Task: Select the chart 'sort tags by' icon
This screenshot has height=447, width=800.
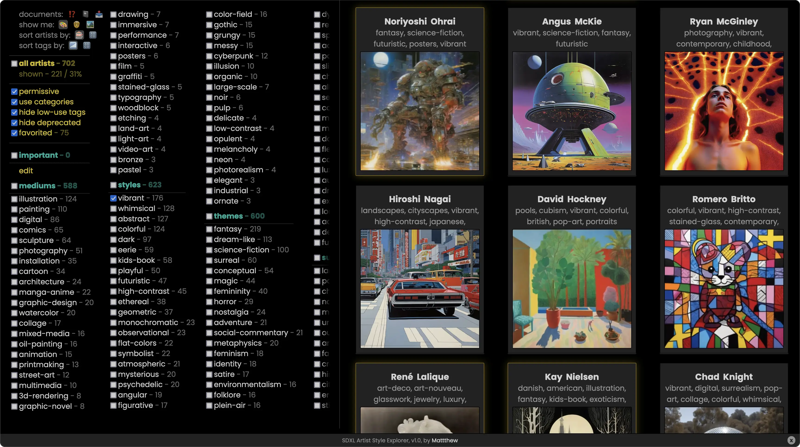Action: [73, 45]
